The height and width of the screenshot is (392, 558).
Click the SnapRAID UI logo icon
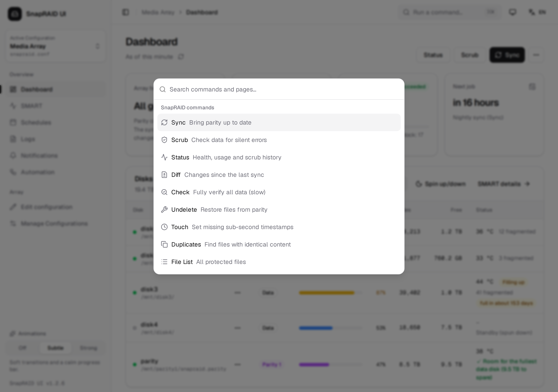pos(15,14)
